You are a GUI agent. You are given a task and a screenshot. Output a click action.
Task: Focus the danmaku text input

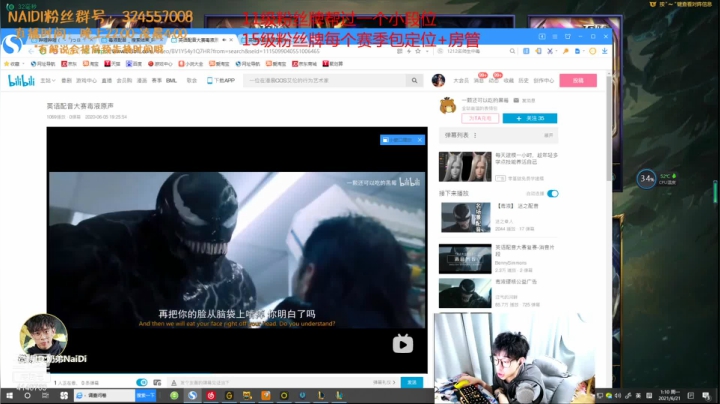point(276,382)
